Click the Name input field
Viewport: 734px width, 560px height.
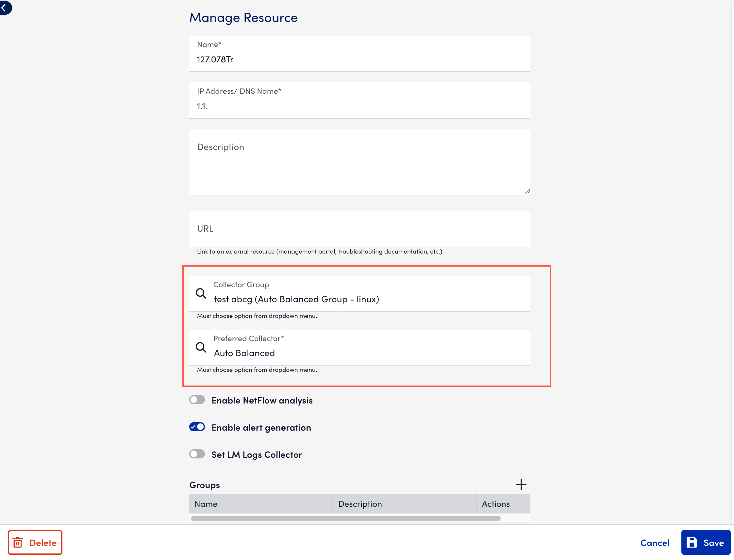pos(360,54)
